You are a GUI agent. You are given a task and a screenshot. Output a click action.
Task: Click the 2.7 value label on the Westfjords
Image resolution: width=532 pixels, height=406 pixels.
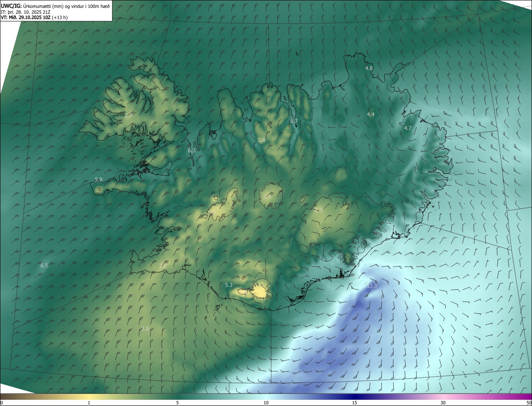pos(128,116)
